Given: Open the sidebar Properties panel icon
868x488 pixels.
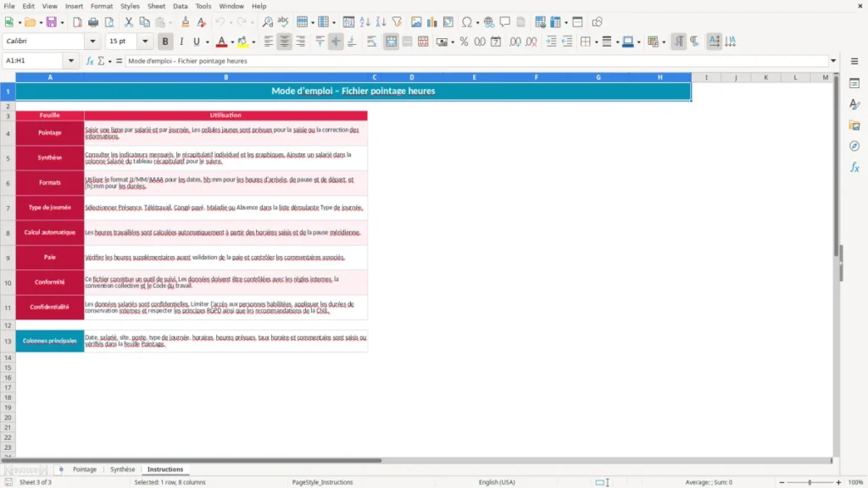Looking at the screenshot, I should (854, 84).
